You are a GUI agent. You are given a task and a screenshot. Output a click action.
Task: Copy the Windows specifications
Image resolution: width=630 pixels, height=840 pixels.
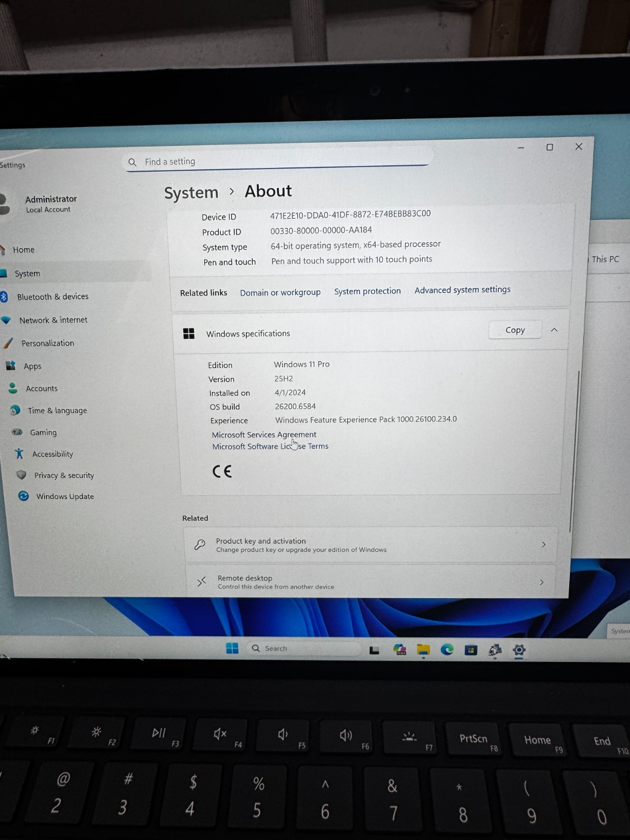point(515,330)
